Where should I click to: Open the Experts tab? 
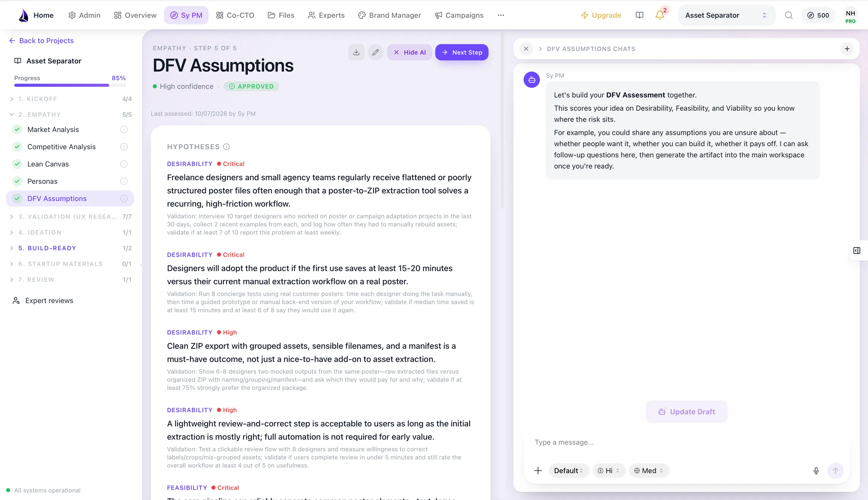point(326,15)
